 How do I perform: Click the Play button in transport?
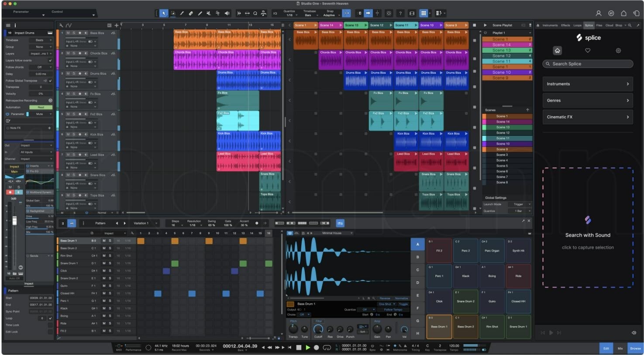[308, 348]
